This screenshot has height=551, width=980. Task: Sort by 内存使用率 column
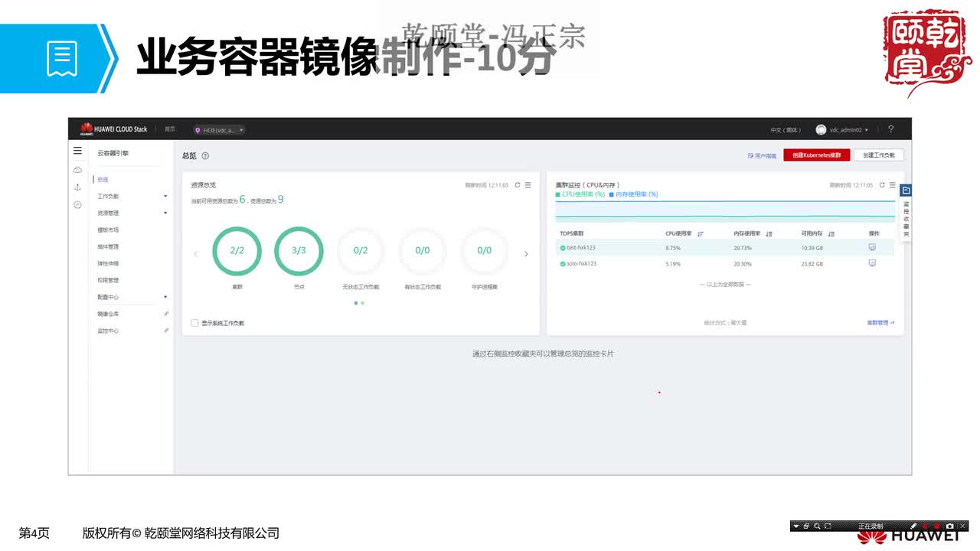[x=769, y=234]
